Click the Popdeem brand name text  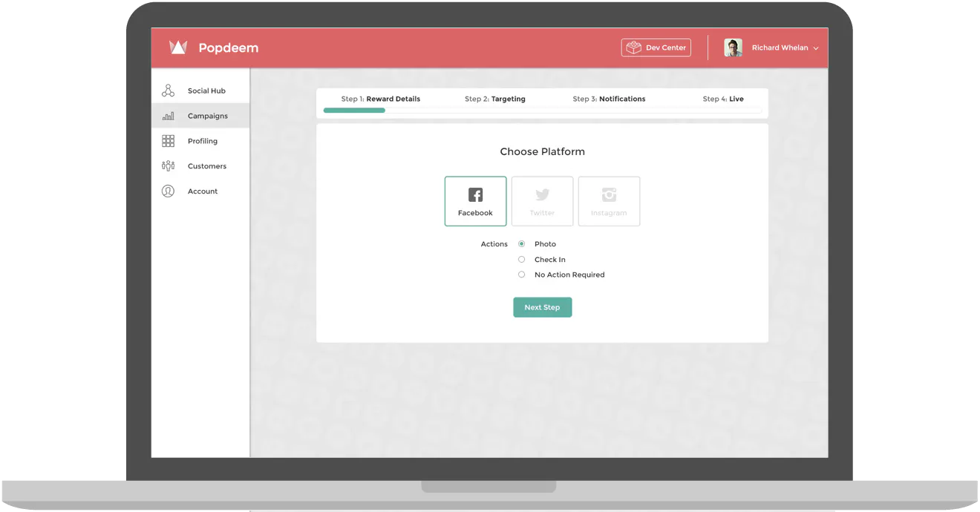[229, 48]
